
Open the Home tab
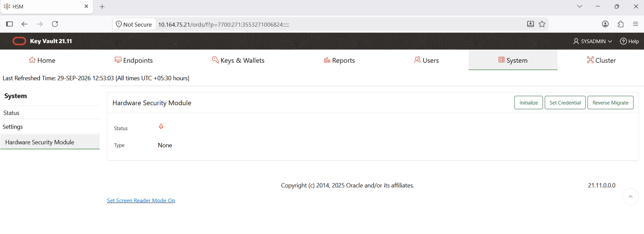[42, 60]
